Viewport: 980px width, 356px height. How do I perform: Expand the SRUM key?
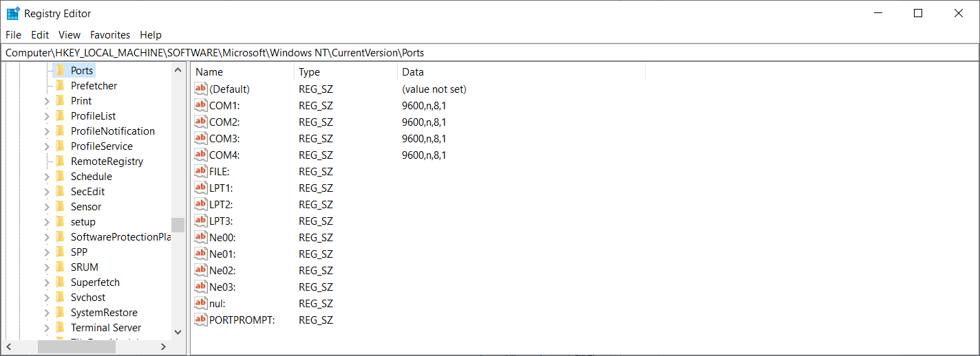[47, 267]
